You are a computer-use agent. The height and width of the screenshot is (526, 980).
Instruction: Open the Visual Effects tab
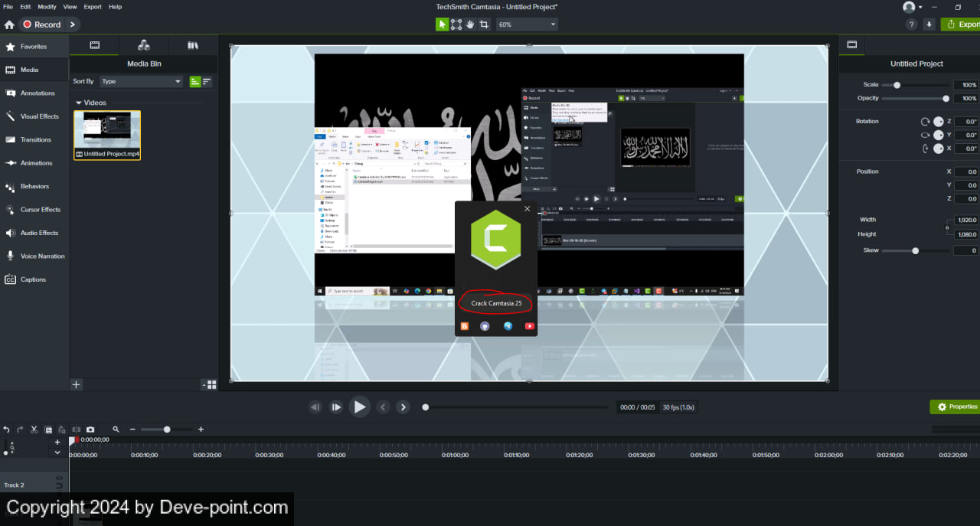[34, 116]
